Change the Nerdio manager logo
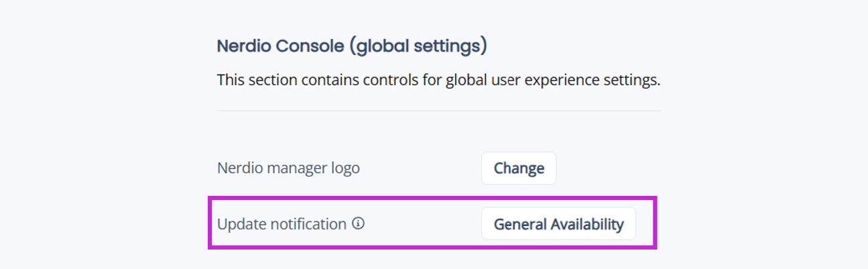 (519, 168)
